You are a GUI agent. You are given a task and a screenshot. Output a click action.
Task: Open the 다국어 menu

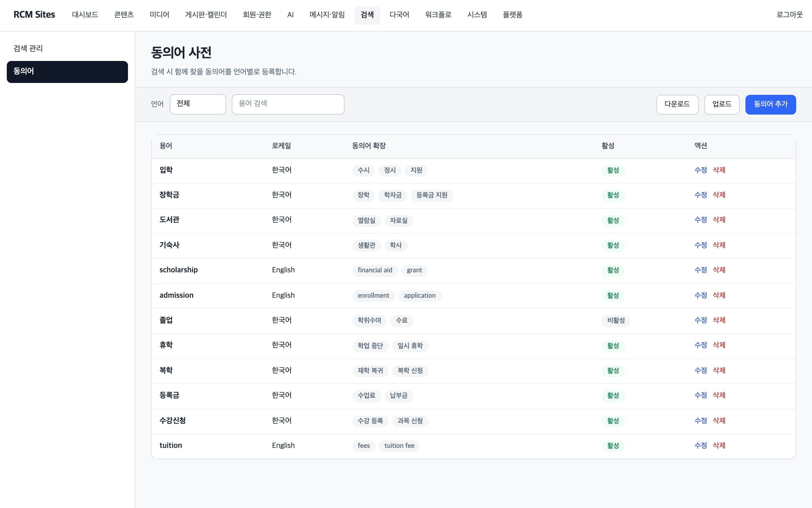[x=399, y=15]
